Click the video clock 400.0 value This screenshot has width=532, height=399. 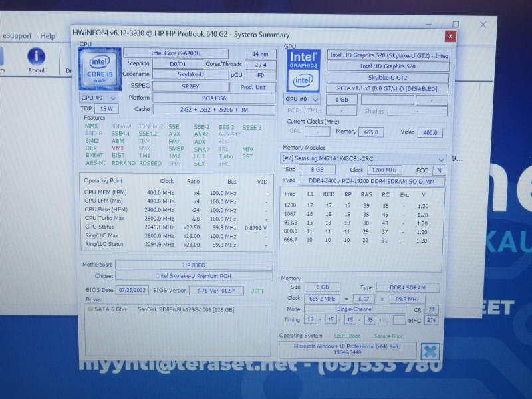[430, 132]
